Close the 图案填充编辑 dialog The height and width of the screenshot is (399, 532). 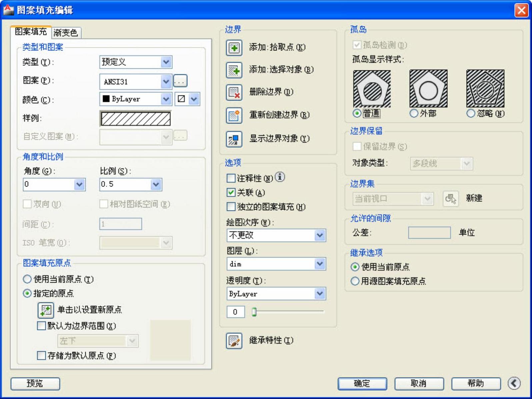pos(521,10)
